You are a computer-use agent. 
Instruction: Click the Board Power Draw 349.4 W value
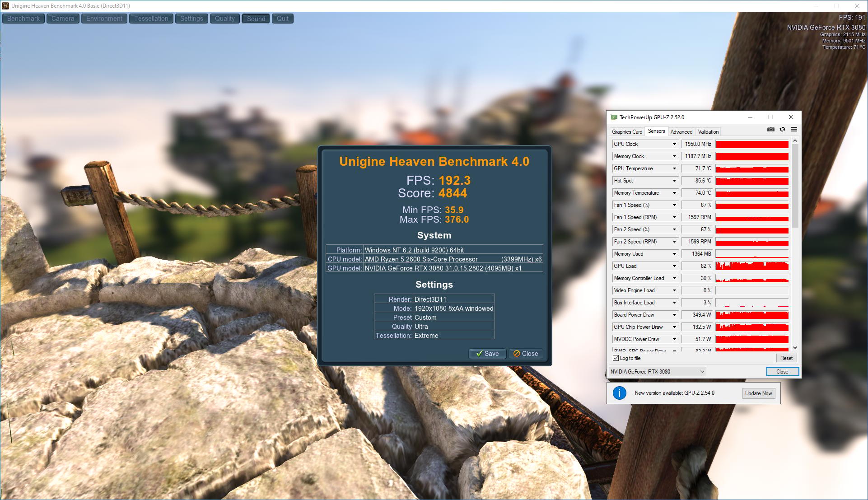[697, 315]
